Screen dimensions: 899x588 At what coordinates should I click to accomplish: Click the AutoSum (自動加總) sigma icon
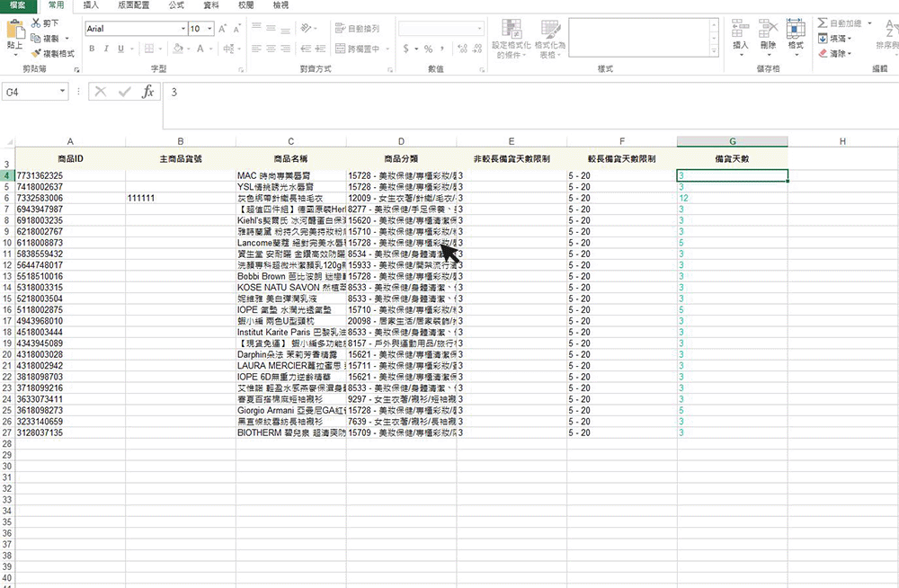coord(823,23)
